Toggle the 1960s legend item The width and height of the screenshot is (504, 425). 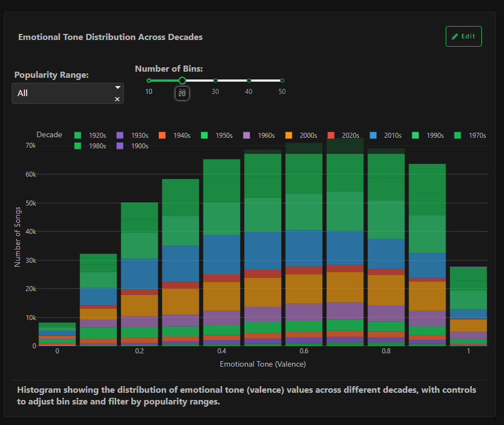click(259, 135)
